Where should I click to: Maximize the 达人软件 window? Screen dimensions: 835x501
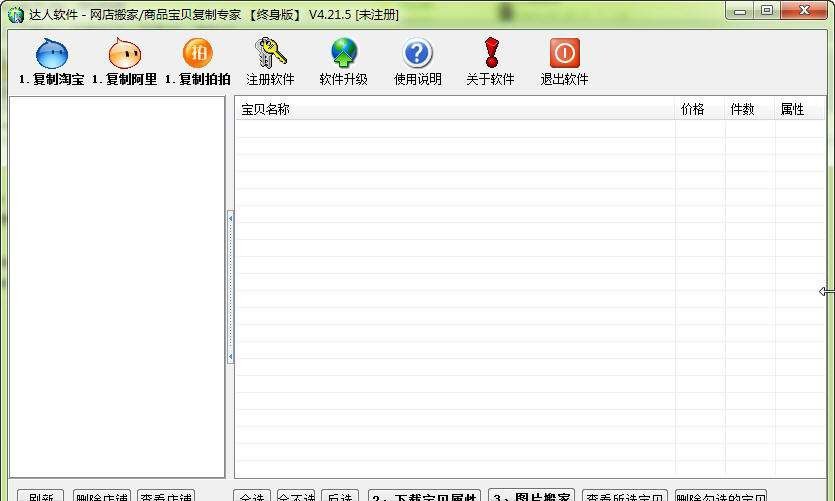(767, 11)
